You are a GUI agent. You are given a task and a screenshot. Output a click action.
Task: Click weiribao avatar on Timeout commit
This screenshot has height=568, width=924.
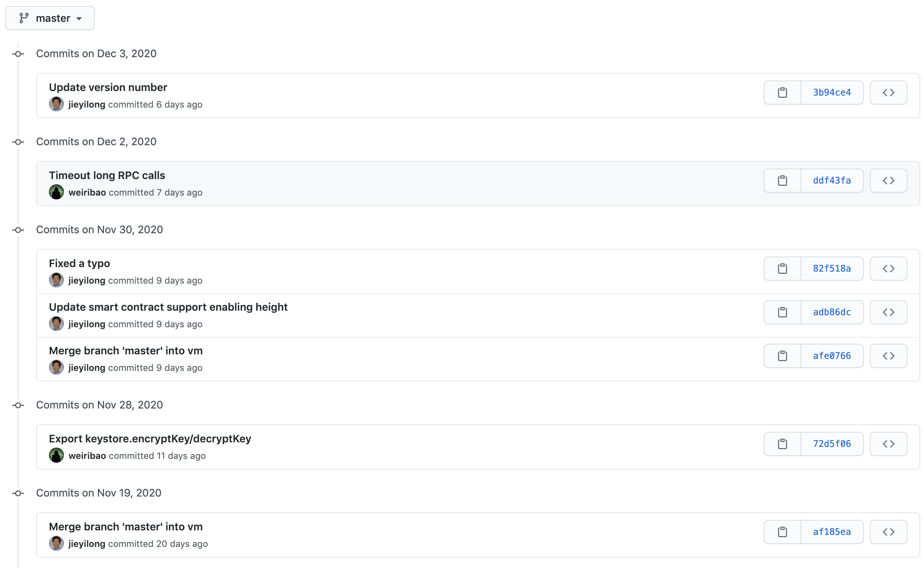[56, 192]
